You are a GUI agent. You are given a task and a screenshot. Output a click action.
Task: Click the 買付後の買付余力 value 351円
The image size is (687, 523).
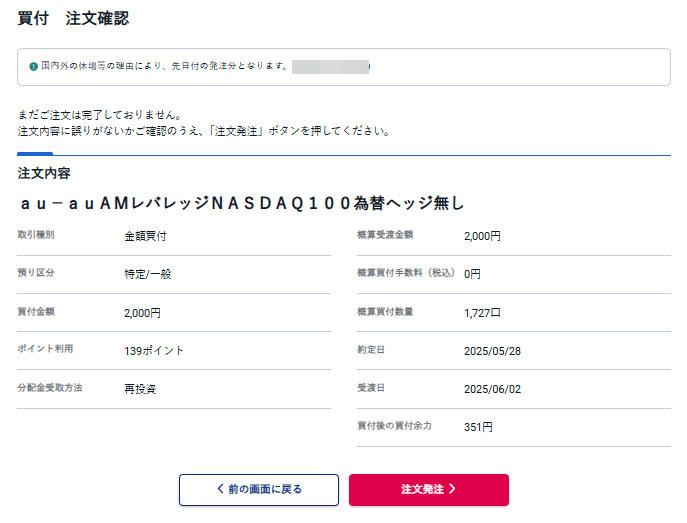(478, 427)
